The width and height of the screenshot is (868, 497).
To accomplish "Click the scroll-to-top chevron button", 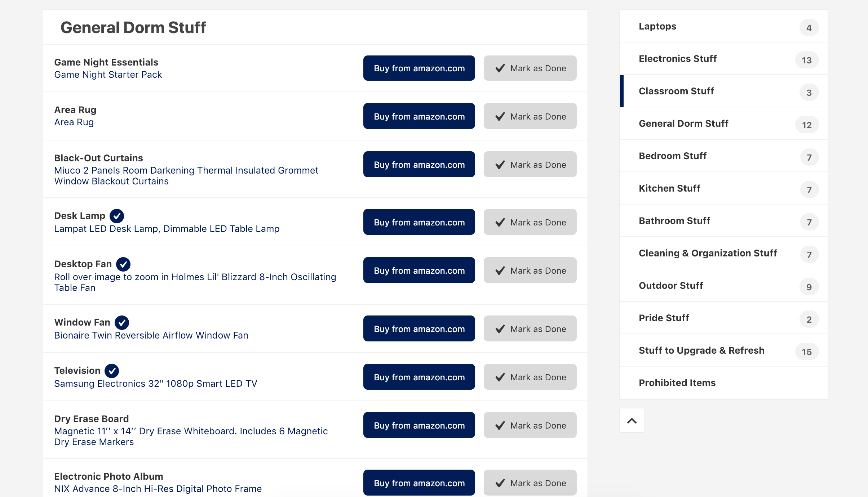I will [x=632, y=420].
